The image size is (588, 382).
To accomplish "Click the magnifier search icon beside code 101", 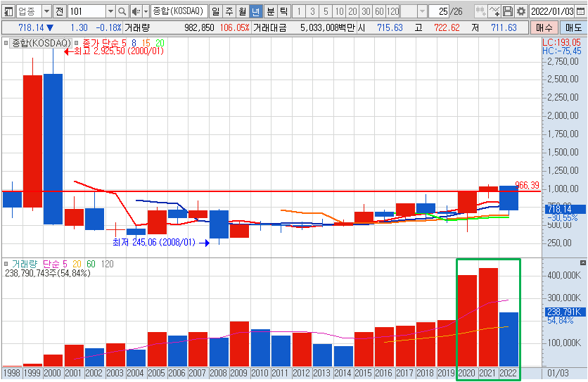I will tap(122, 12).
